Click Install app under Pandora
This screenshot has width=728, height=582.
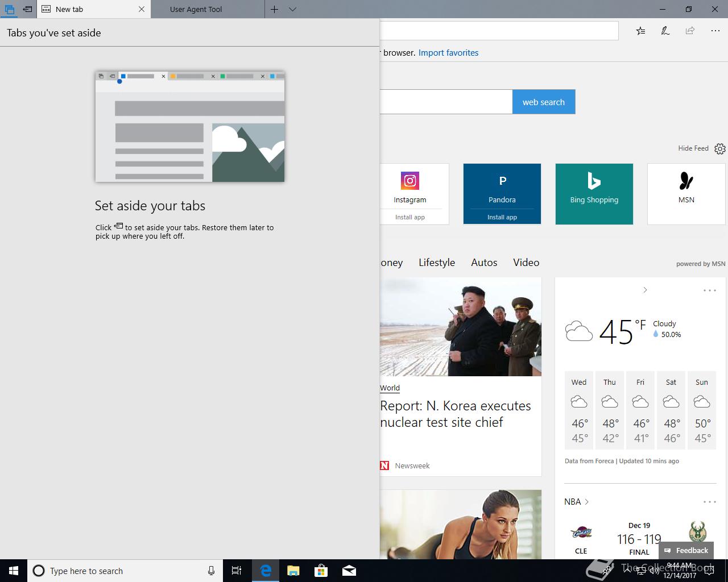point(502,217)
